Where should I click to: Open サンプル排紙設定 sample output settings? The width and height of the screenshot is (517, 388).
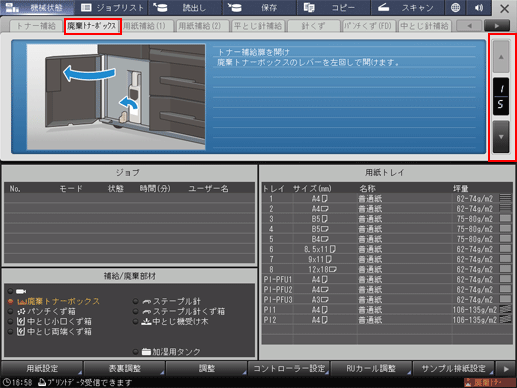click(x=454, y=368)
